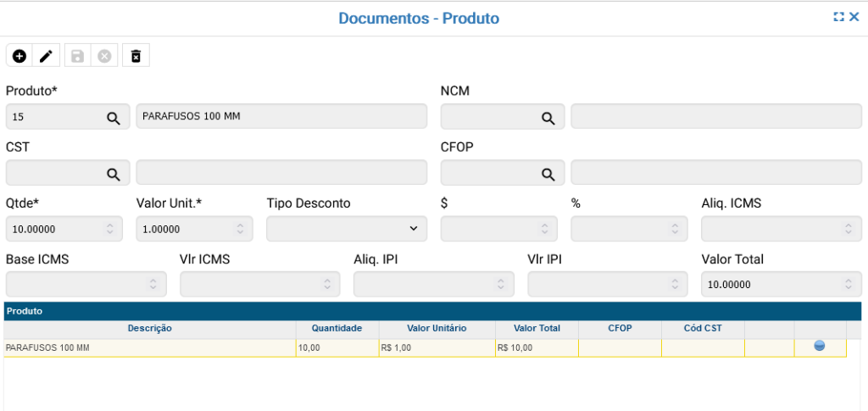Expand the fullscreen icon in title bar
This screenshot has width=868, height=411.
(838, 17)
